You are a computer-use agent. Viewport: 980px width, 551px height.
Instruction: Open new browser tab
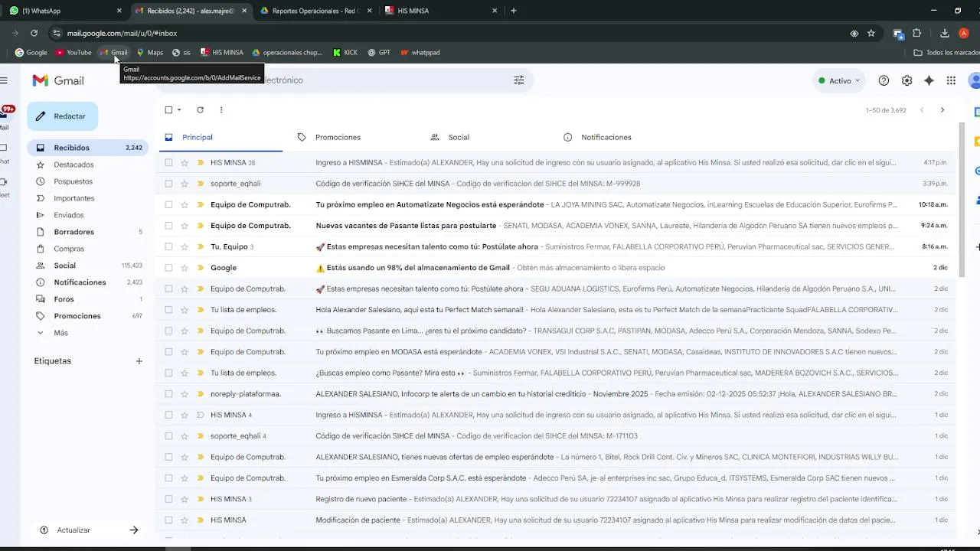513,11
